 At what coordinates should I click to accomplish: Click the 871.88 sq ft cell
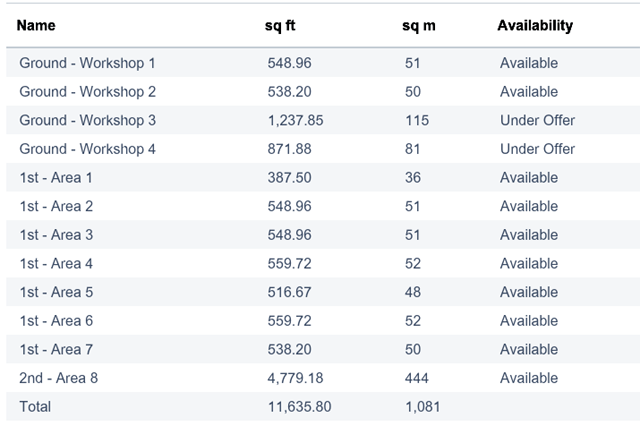pos(288,149)
